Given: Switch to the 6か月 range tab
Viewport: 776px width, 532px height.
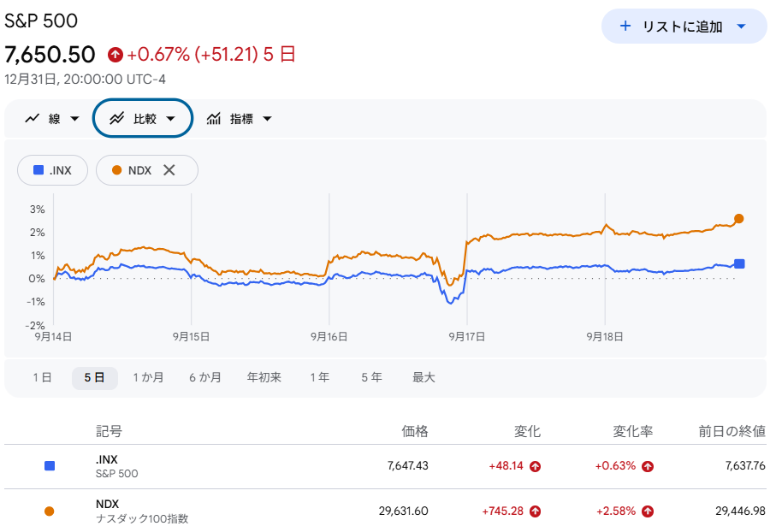Looking at the screenshot, I should tap(204, 378).
